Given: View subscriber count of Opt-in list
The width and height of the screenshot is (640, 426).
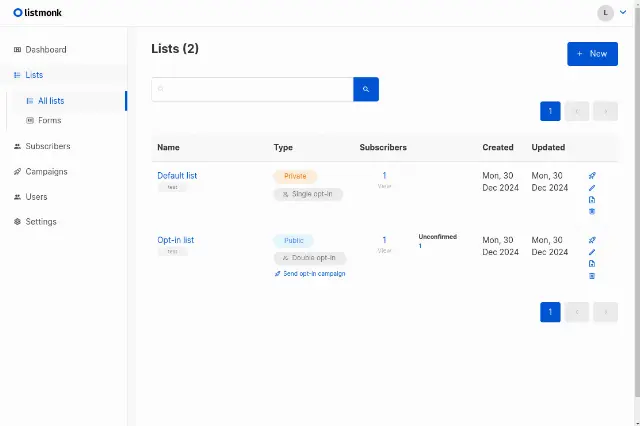Looking at the screenshot, I should 384,240.
